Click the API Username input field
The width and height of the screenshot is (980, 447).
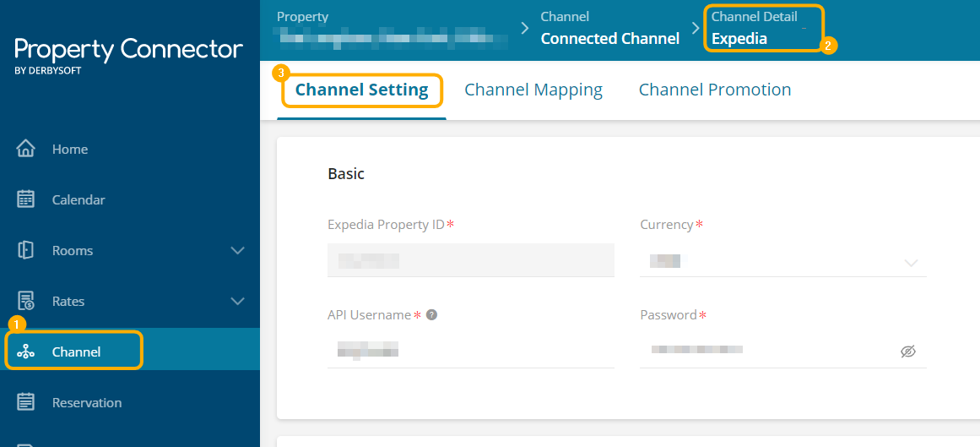(x=471, y=352)
